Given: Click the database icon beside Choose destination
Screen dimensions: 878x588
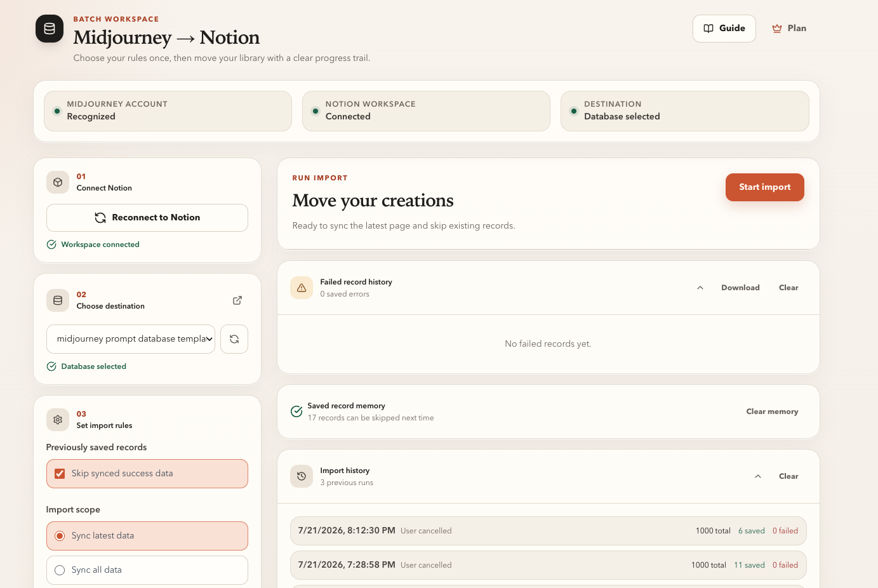Looking at the screenshot, I should click(58, 300).
